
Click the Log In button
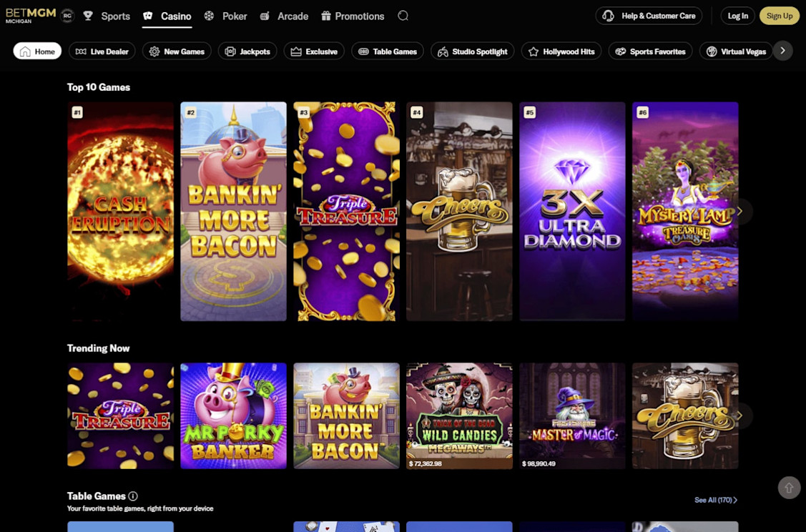[x=737, y=16]
